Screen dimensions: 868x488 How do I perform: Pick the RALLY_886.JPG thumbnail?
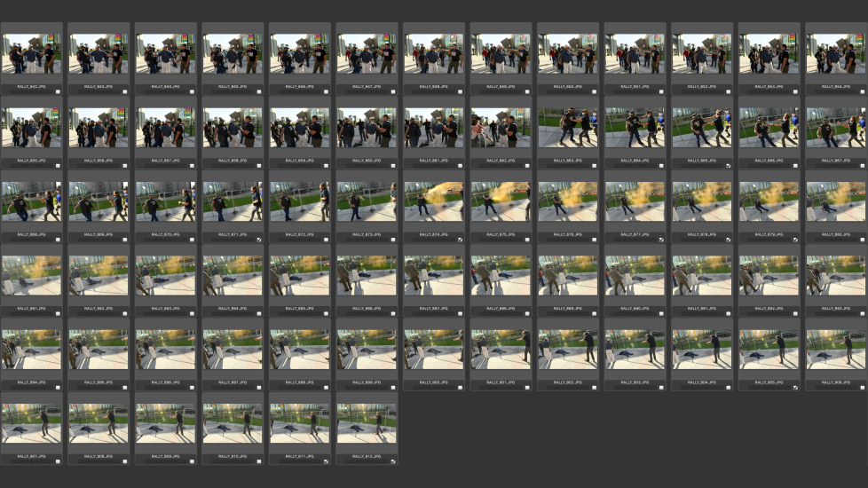[x=367, y=276]
